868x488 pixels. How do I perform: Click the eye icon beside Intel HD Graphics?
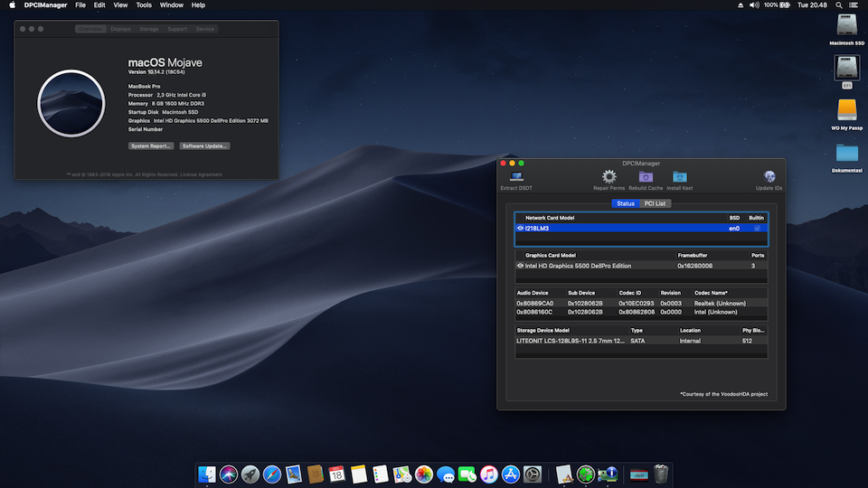tap(520, 266)
